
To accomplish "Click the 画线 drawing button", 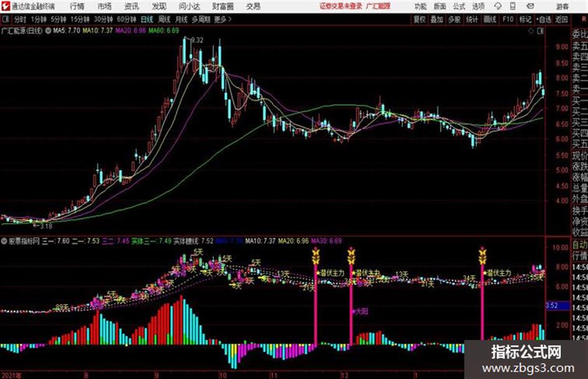I will [x=489, y=19].
